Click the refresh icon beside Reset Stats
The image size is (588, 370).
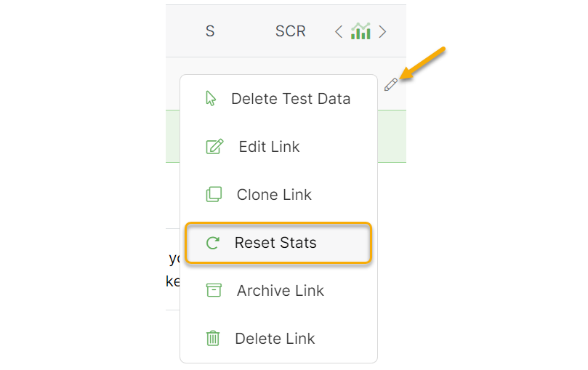tap(213, 243)
